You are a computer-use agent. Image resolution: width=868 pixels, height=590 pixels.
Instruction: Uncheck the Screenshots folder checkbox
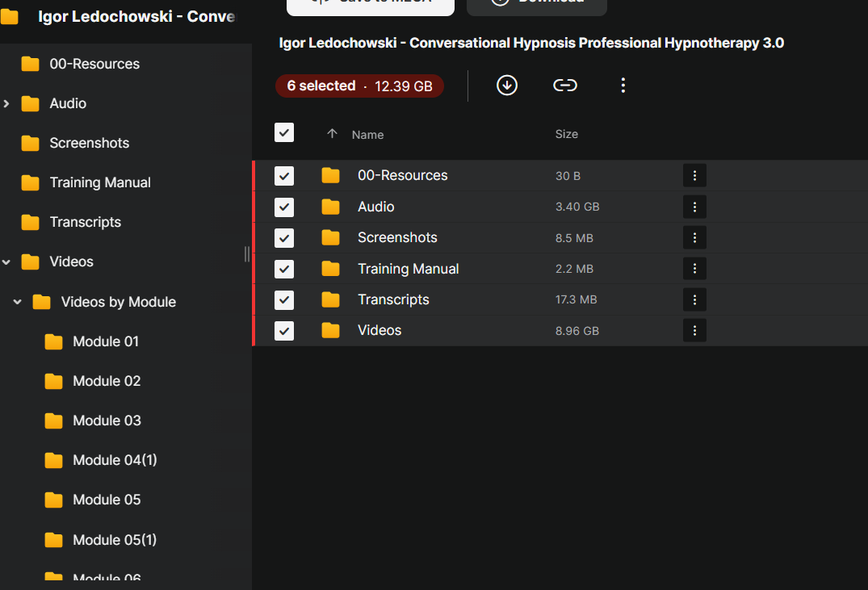284,238
